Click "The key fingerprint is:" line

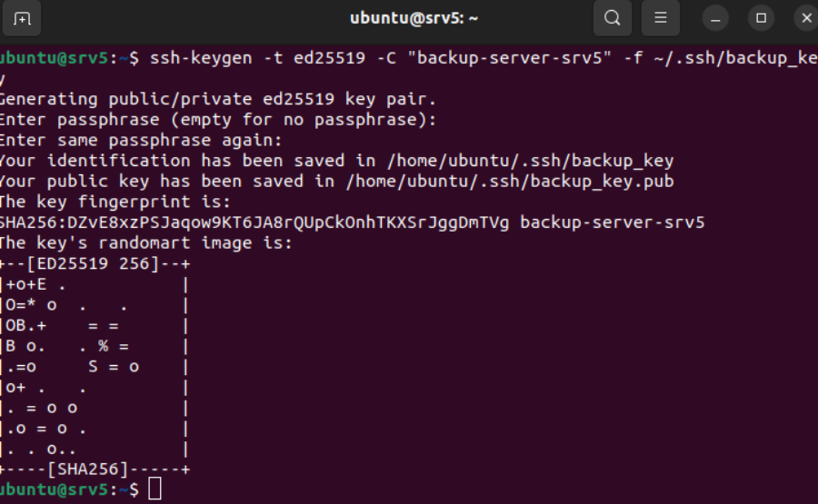(x=115, y=202)
